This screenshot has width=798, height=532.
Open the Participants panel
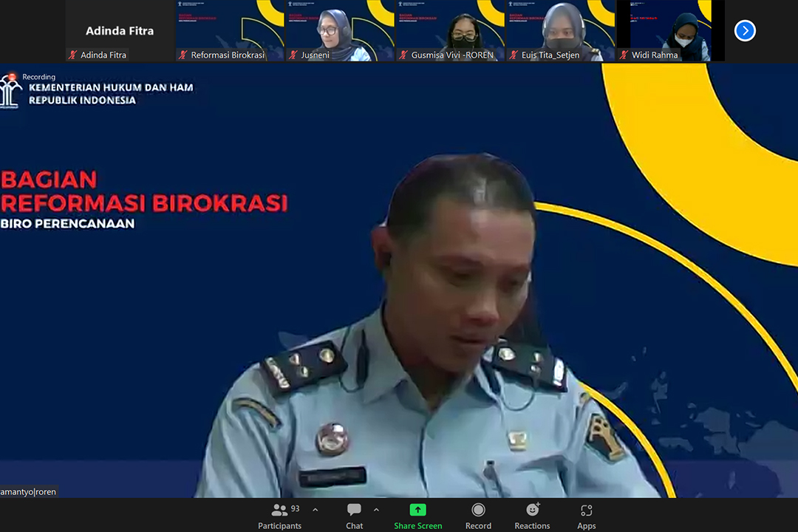(x=279, y=515)
